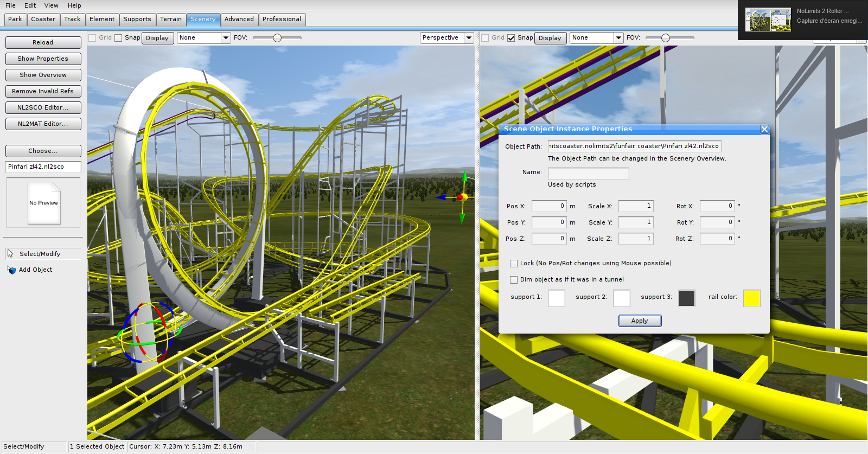Check the Lock position/rotation option
The height and width of the screenshot is (454, 868).
tap(514, 264)
